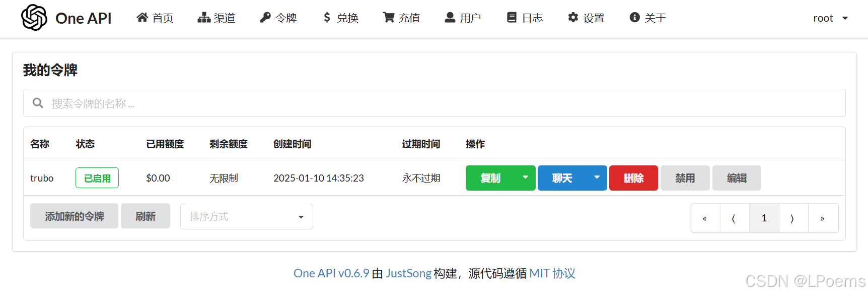Open the 关于 menu item
The width and height of the screenshot is (868, 296).
point(648,18)
